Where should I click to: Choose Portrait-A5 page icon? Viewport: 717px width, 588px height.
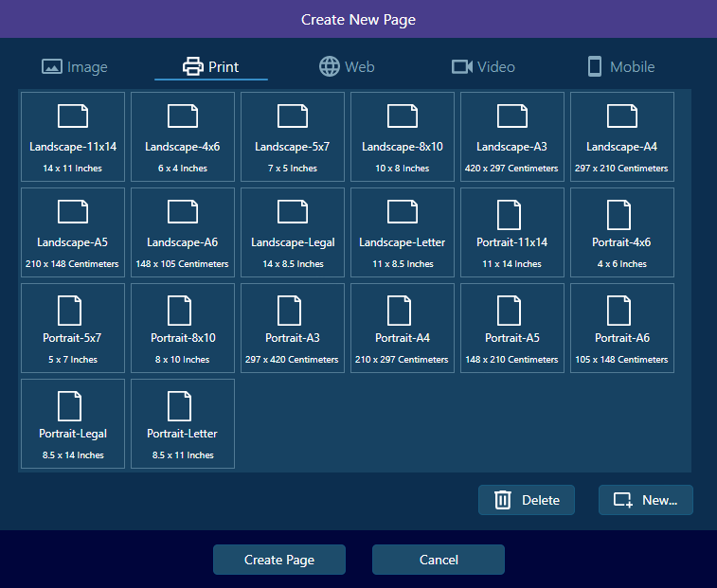coord(509,311)
